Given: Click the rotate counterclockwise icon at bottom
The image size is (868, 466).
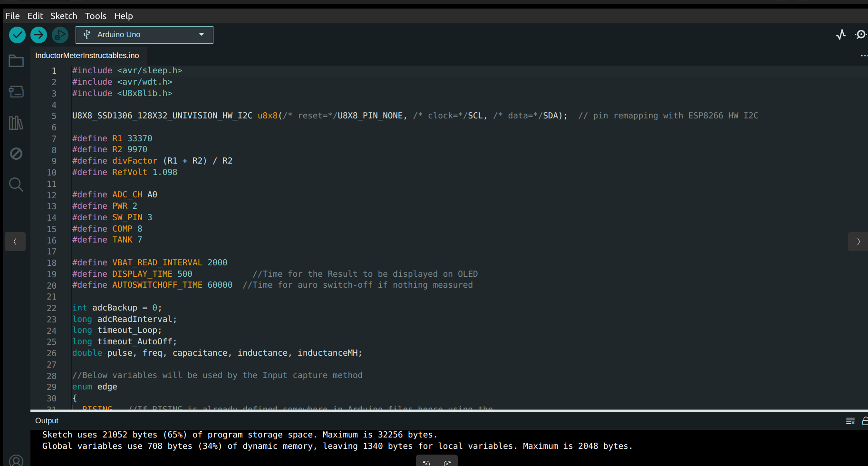Looking at the screenshot, I should 426,463.
